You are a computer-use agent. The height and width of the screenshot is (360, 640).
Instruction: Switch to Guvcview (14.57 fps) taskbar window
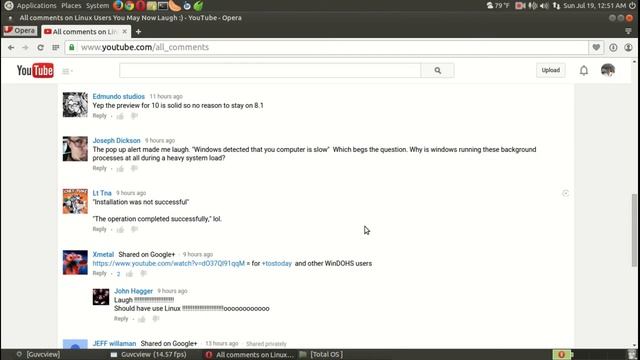coord(149,354)
